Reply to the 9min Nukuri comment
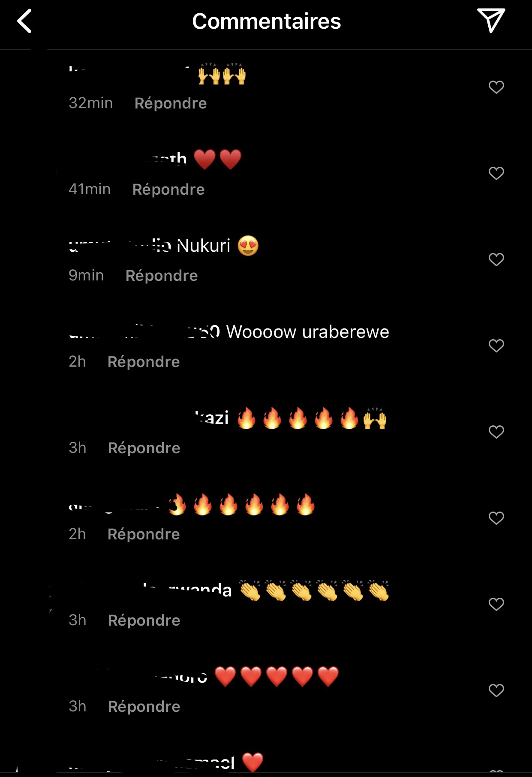The image size is (532, 777). coord(162,276)
